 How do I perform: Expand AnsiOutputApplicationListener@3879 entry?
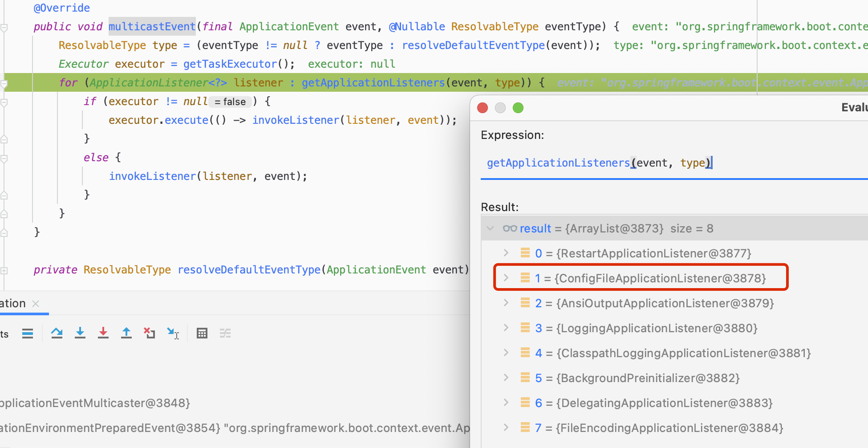click(506, 303)
